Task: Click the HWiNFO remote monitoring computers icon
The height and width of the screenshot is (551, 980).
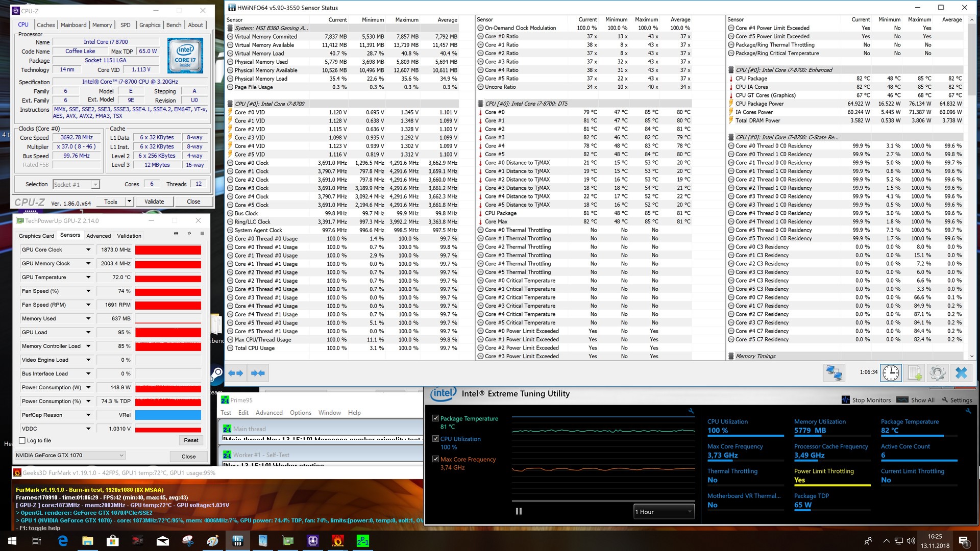Action: tap(834, 373)
